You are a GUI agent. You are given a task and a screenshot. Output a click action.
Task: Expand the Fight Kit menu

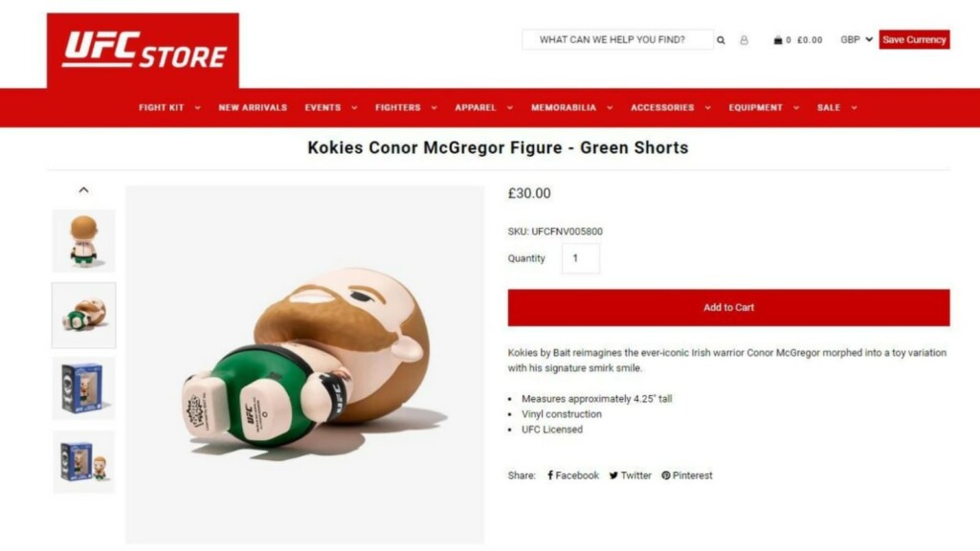(x=169, y=107)
